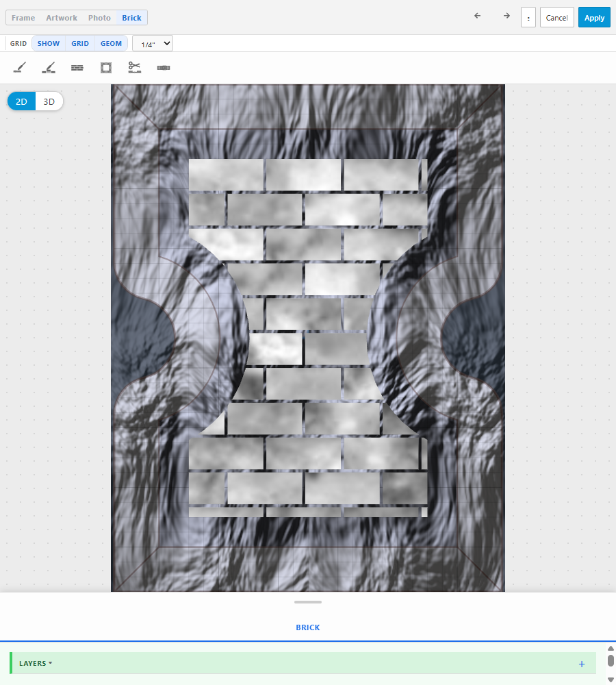Screen dimensions: 616x685
Task: Select the square frame border tool
Action: point(106,68)
